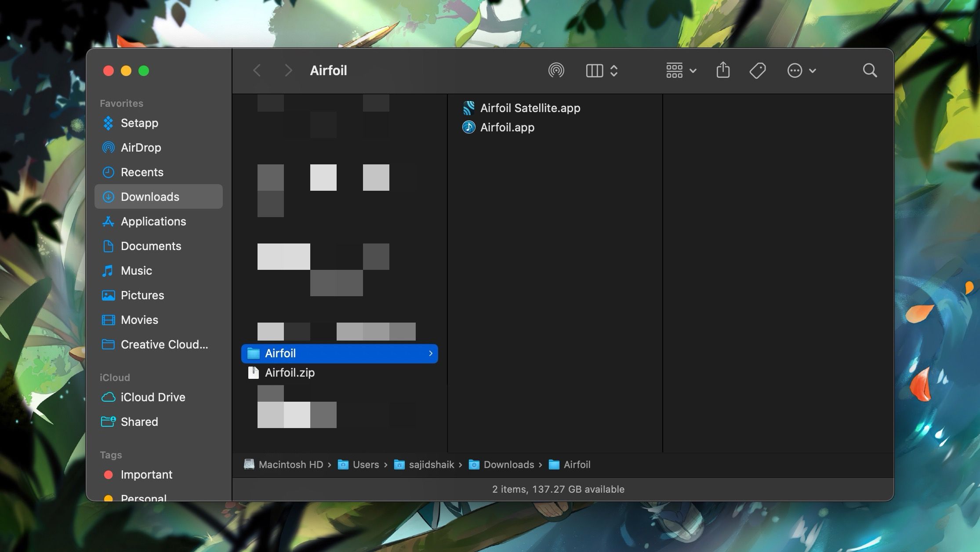Click the Share icon in the toolbar

pos(722,70)
